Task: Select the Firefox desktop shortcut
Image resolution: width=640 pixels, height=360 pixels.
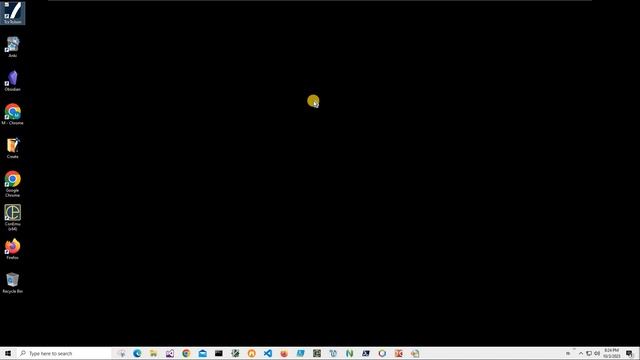Action: pyautogui.click(x=13, y=249)
